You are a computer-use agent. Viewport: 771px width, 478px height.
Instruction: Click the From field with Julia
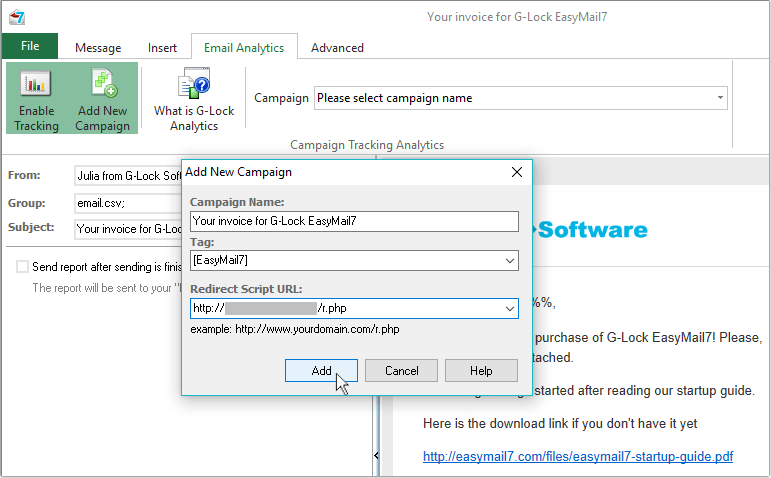click(x=128, y=176)
